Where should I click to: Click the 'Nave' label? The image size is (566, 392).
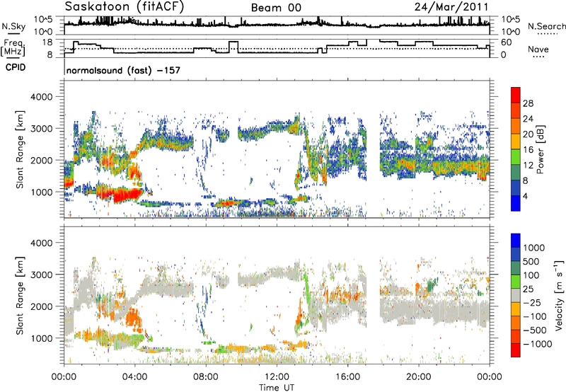tap(538, 49)
